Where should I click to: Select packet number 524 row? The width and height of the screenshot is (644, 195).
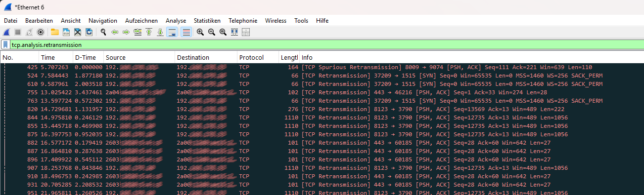coord(322,75)
